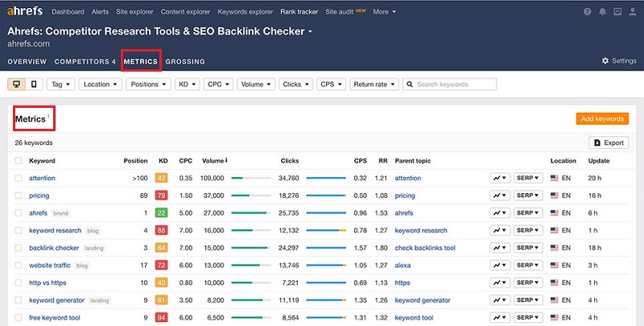Open the alexa parent topic link

pyautogui.click(x=402, y=266)
